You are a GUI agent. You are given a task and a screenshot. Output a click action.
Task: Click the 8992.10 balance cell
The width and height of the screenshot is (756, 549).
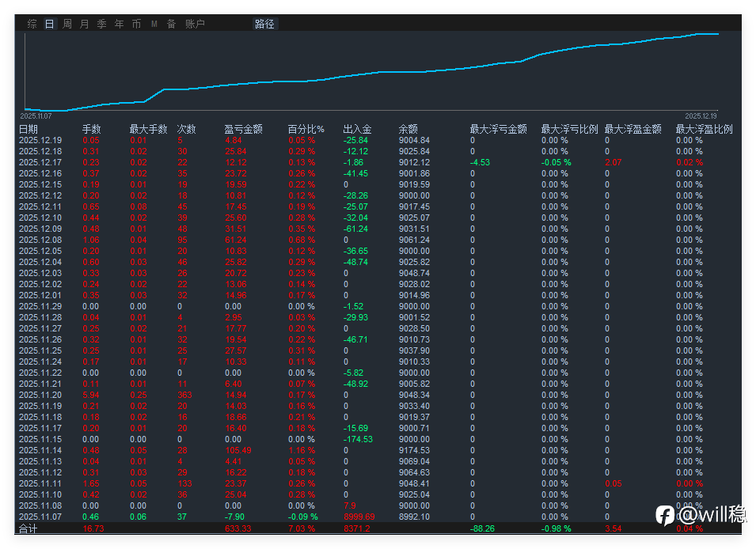pos(414,517)
